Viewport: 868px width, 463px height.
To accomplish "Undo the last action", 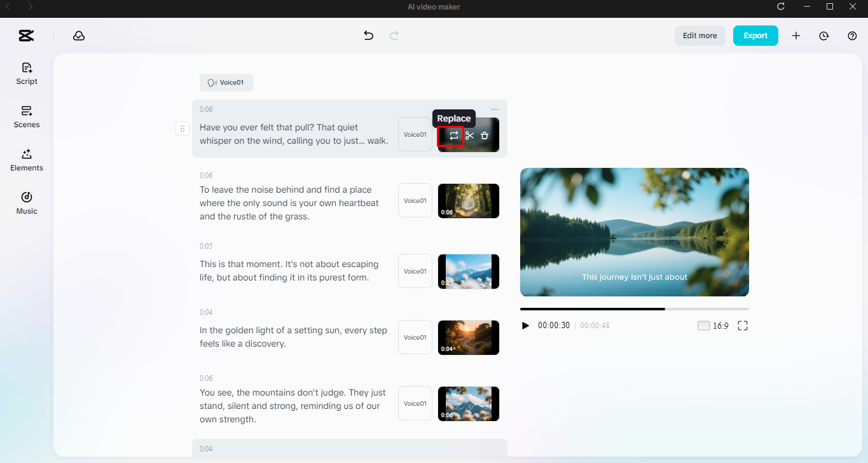I will 368,36.
